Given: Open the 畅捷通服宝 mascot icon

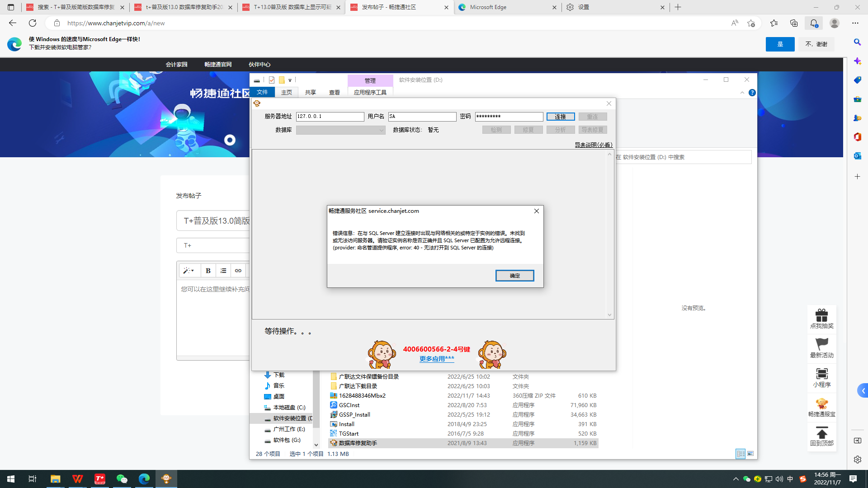Looking at the screenshot, I should (822, 407).
